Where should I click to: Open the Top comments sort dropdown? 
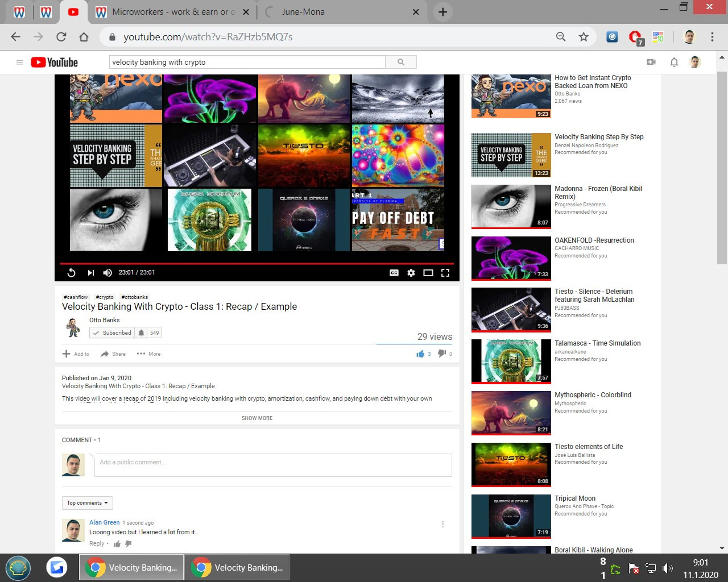[x=88, y=503]
